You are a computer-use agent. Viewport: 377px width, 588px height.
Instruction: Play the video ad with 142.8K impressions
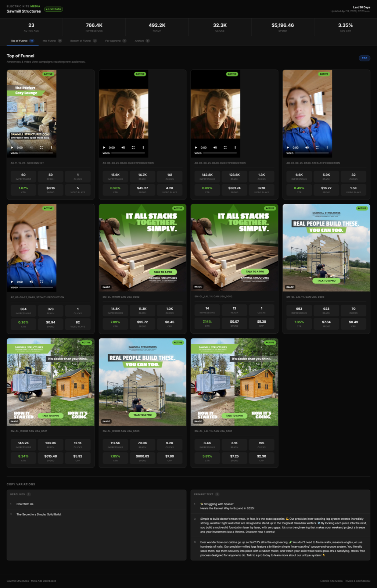pos(196,148)
